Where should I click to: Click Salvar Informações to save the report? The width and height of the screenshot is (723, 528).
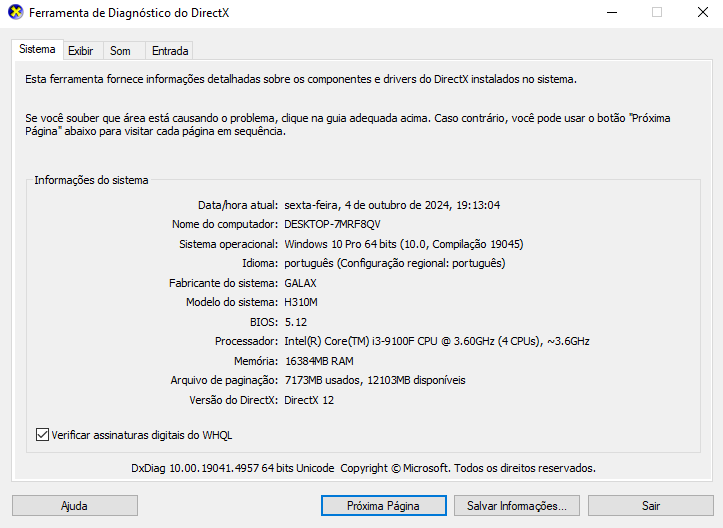(517, 506)
